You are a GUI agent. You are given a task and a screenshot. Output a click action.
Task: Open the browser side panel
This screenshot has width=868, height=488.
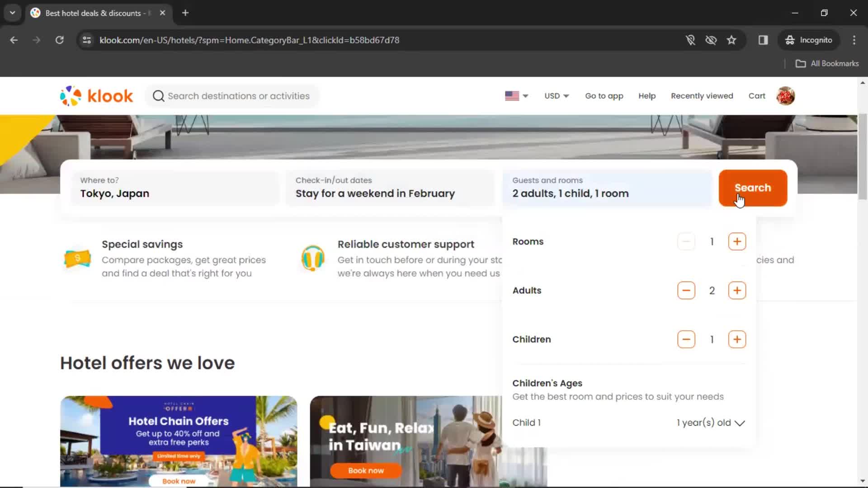coord(763,40)
